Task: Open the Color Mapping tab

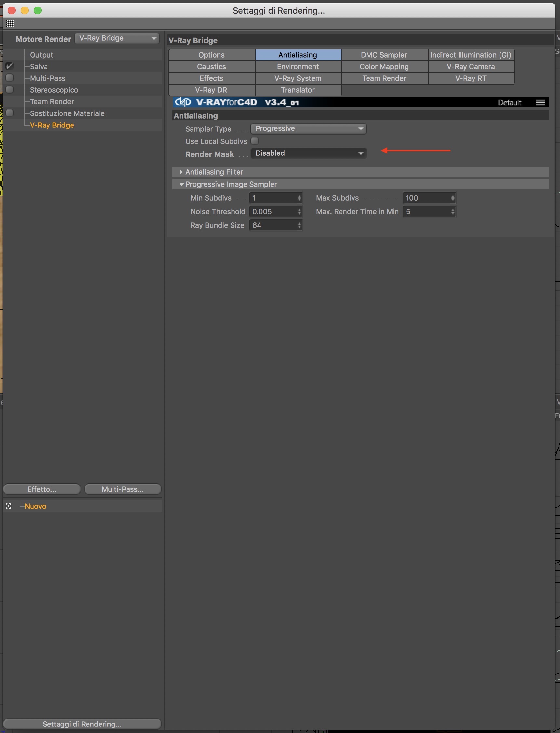Action: tap(384, 67)
